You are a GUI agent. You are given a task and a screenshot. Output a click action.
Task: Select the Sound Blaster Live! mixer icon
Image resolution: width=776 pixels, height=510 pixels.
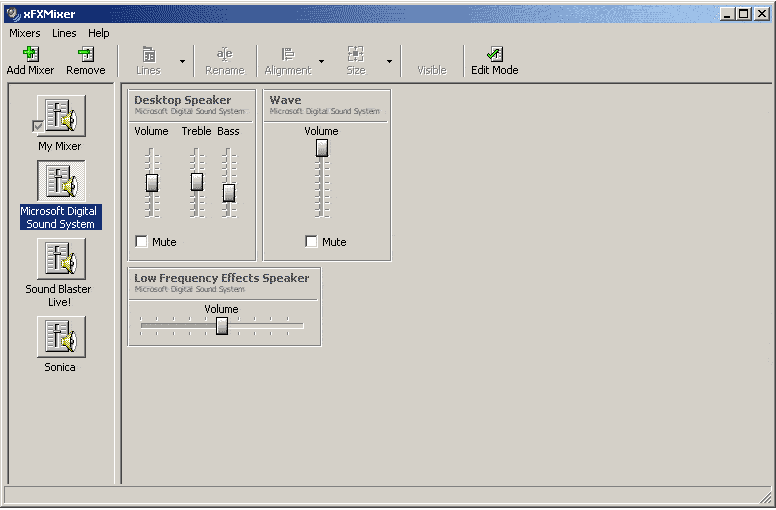(x=61, y=259)
